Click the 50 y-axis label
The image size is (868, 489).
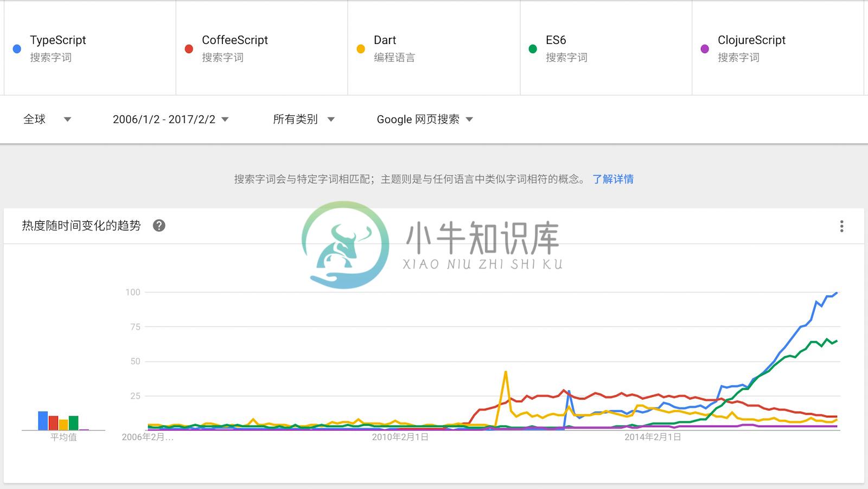click(x=135, y=361)
